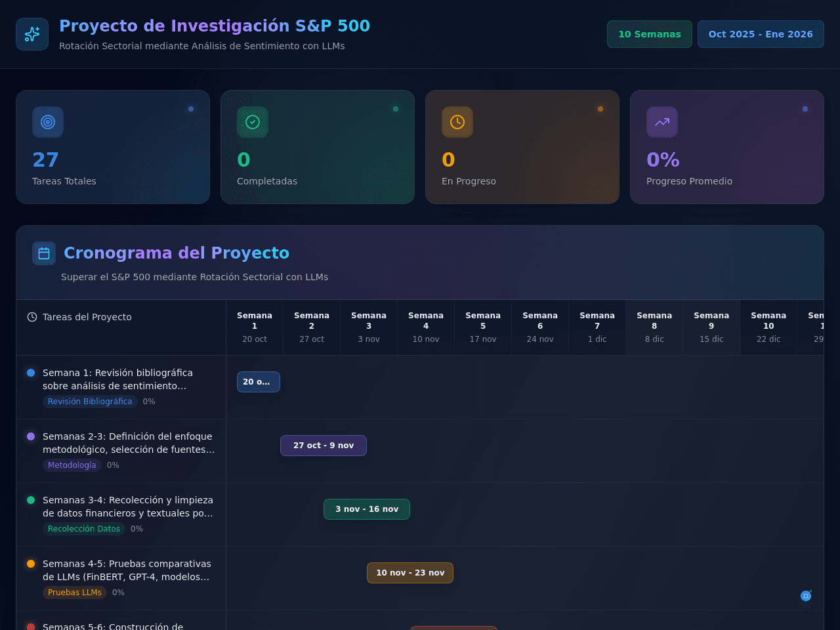Select task Semana 1: Revisión bibliográfica
Screen dimensions: 840x630
pos(121,387)
